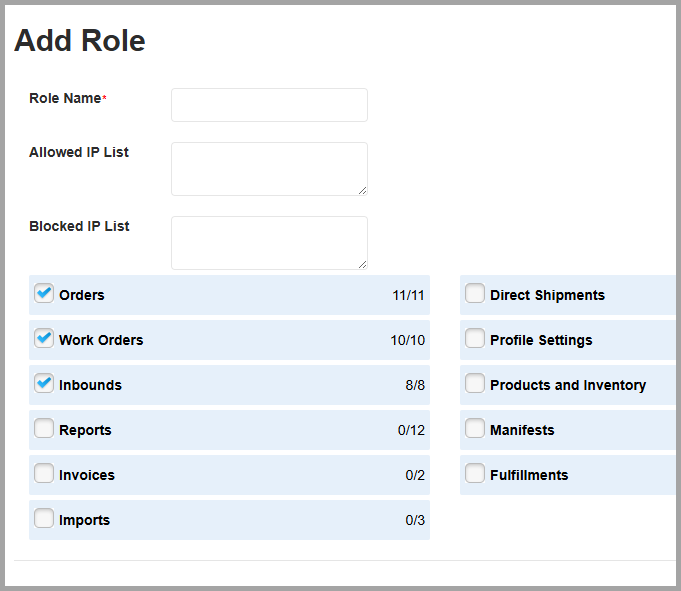This screenshot has width=681, height=591.
Task: Enable the Fulfillments checkbox
Action: (x=475, y=474)
